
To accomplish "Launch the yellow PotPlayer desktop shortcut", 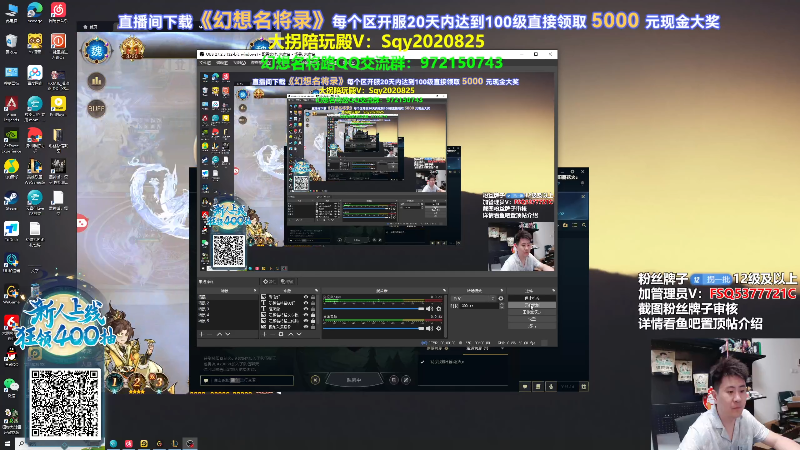I will (58, 107).
